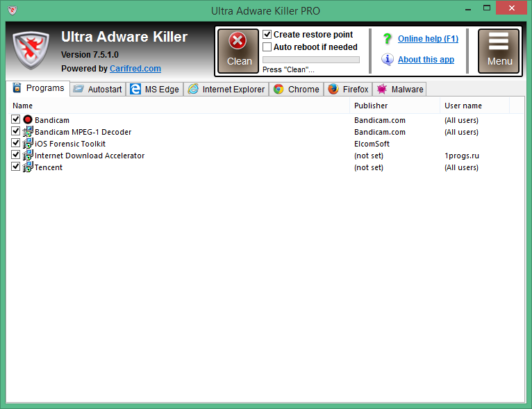Click the red Clean button icon
Image resolution: width=532 pixels, height=409 pixels.
click(238, 42)
